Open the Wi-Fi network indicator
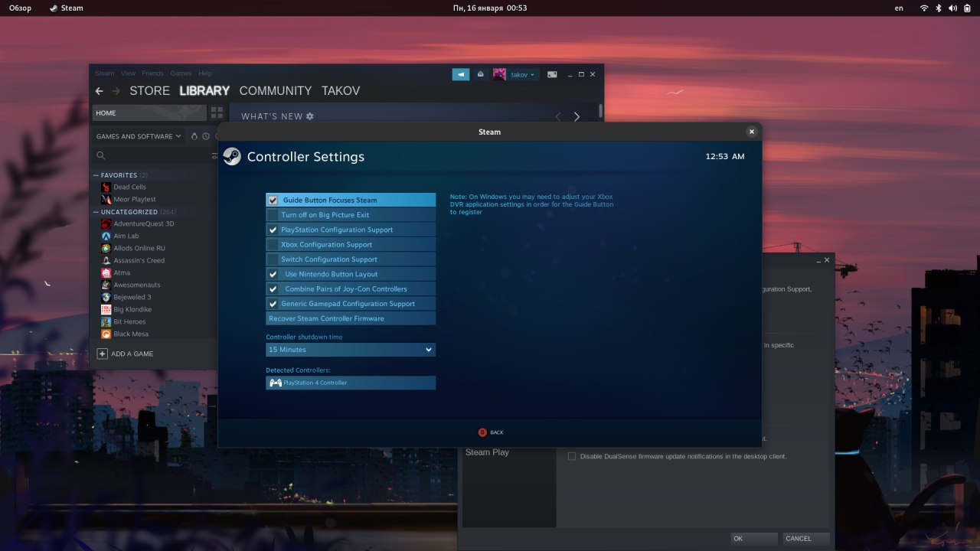 924,8
